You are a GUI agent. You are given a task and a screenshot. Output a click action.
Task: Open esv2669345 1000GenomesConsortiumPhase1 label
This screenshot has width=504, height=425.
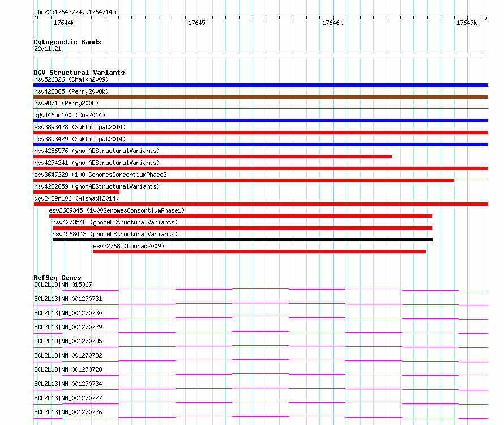coord(117,210)
